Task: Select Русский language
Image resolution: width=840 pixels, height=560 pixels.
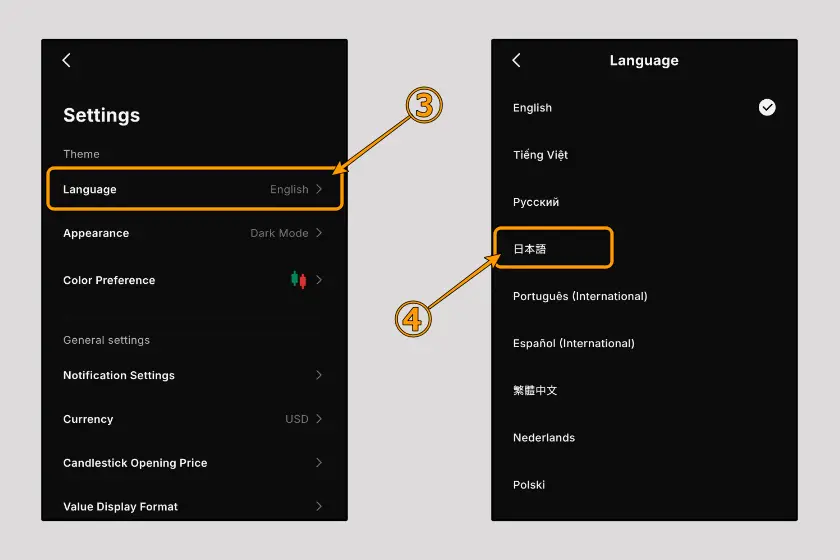Action: 644,202
